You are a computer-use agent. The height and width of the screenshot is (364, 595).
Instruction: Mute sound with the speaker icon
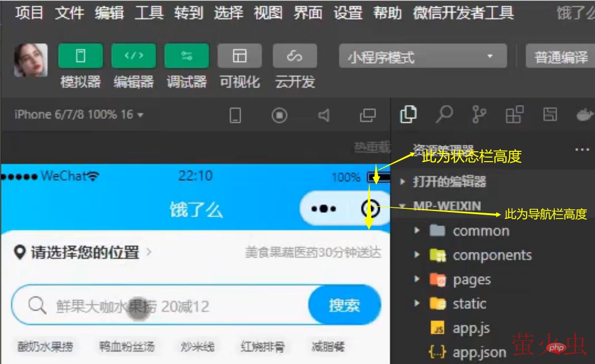(x=323, y=115)
